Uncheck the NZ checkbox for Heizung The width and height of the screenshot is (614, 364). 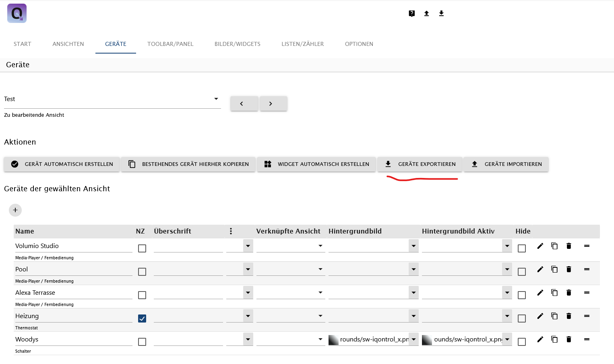pos(142,318)
